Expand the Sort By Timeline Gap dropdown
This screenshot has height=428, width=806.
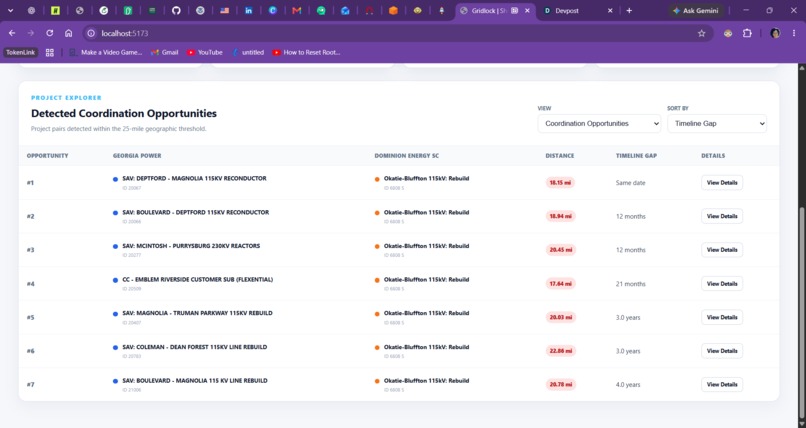[x=717, y=123]
